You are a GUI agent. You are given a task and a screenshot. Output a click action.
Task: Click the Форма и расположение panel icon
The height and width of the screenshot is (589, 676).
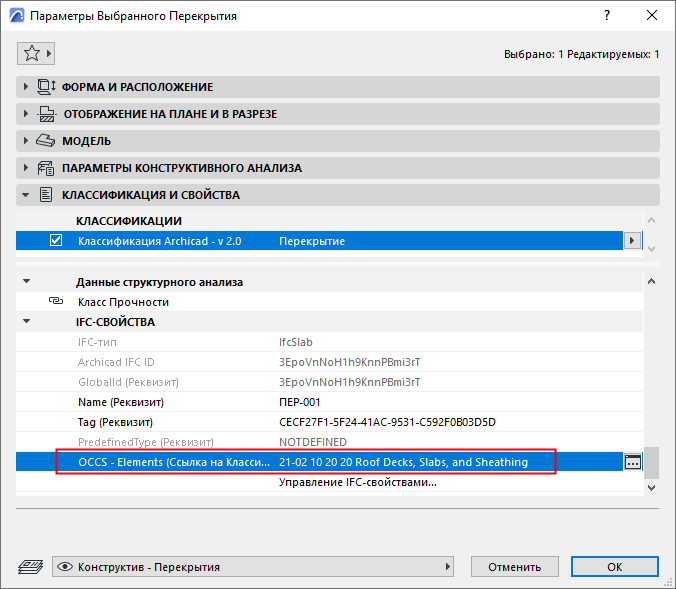pyautogui.click(x=47, y=87)
